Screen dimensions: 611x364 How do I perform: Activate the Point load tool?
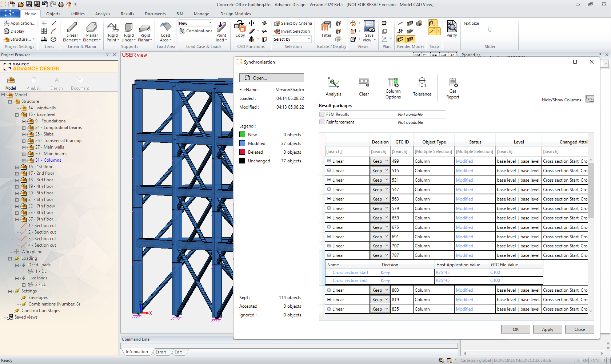click(x=221, y=32)
